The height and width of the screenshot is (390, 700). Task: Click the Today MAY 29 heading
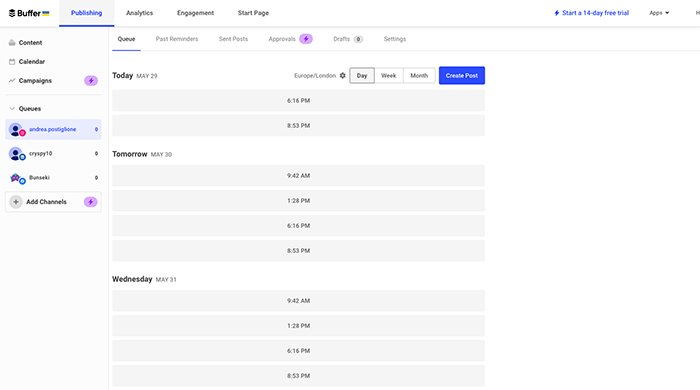tap(135, 75)
